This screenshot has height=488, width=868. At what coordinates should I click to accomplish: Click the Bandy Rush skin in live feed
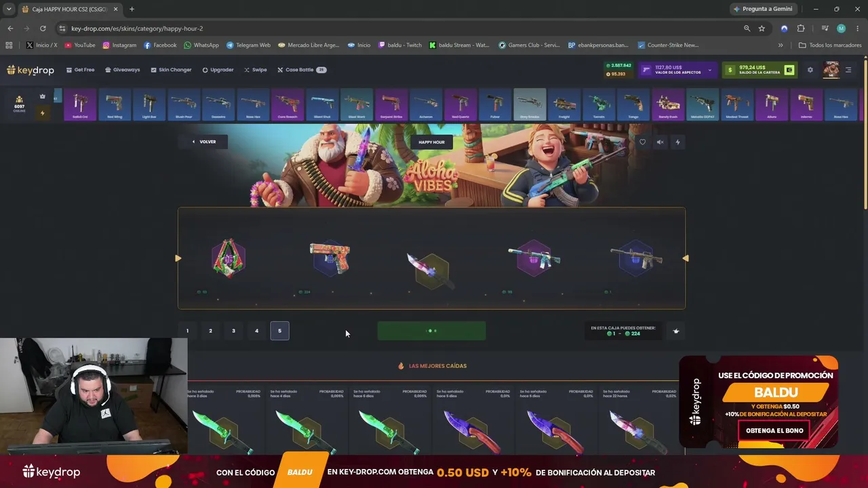[668, 104]
